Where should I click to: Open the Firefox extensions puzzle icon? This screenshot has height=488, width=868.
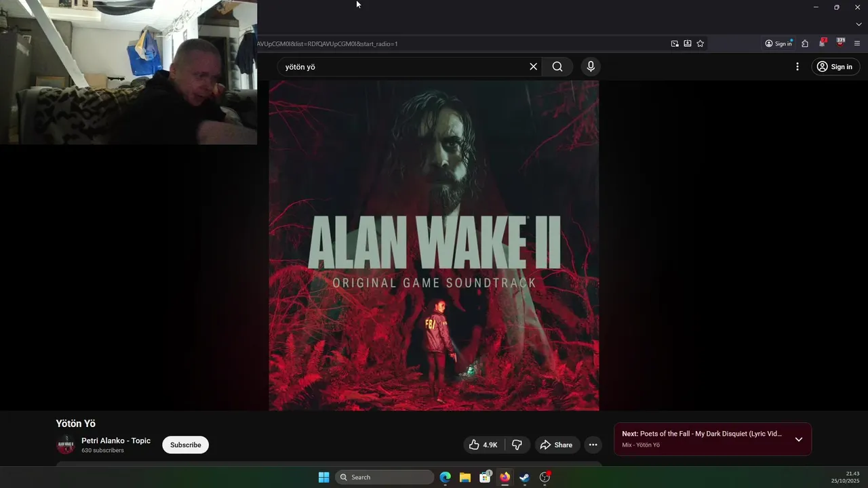point(805,43)
